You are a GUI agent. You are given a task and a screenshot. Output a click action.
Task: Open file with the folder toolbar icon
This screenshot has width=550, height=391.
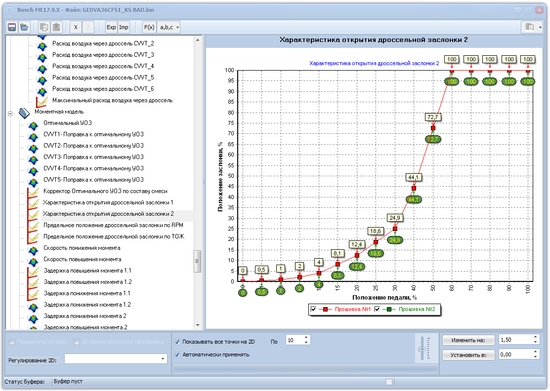point(24,27)
